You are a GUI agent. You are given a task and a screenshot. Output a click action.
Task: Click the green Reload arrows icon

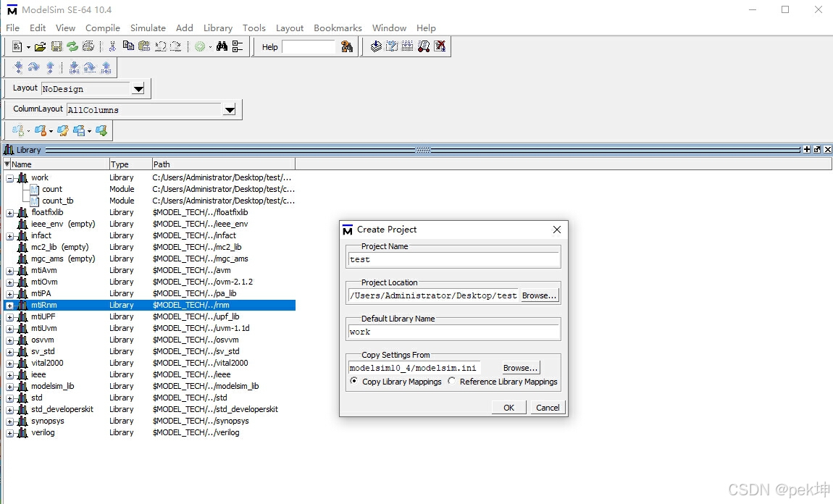[72, 47]
